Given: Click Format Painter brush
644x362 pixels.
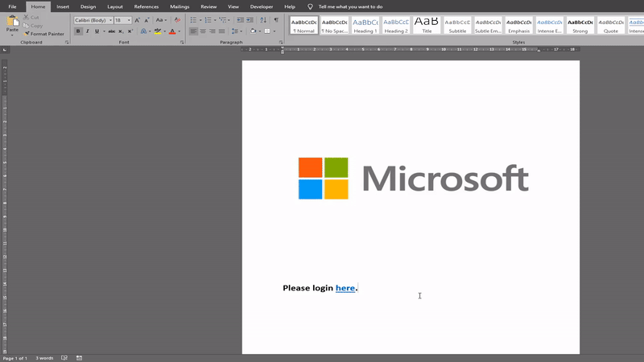Looking at the screenshot, I should 27,34.
